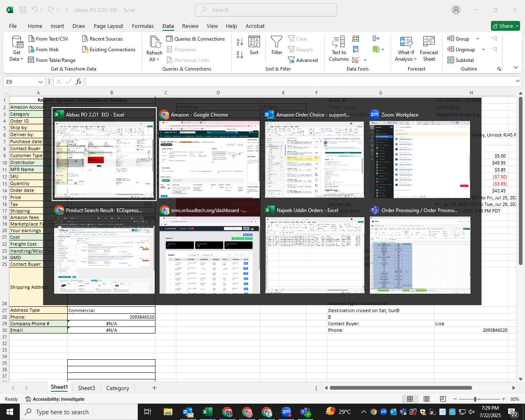
Task: Launch Text to Columns wizard
Action: (x=339, y=49)
